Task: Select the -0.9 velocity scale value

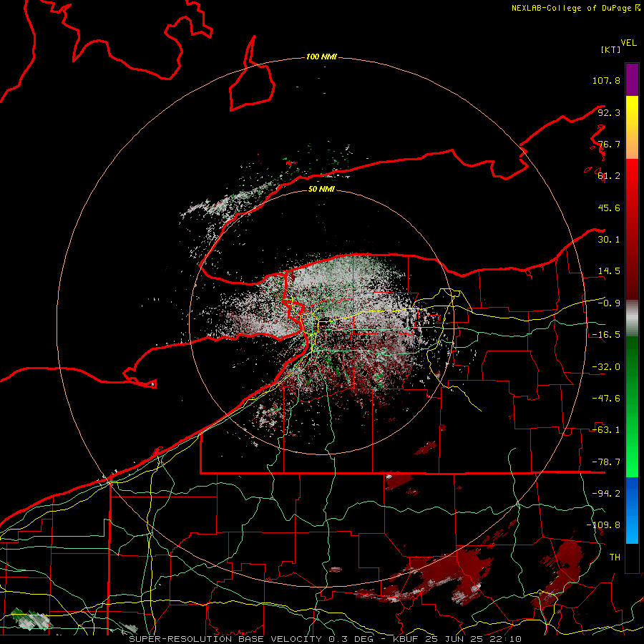Action: tap(609, 303)
